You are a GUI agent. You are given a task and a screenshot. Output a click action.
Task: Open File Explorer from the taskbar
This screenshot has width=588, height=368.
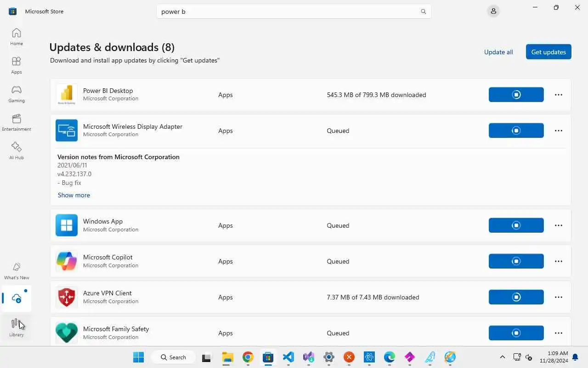(228, 357)
